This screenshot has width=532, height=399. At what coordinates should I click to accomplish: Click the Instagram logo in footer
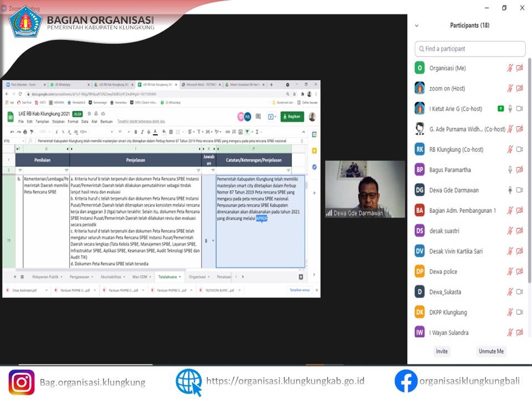(x=22, y=382)
